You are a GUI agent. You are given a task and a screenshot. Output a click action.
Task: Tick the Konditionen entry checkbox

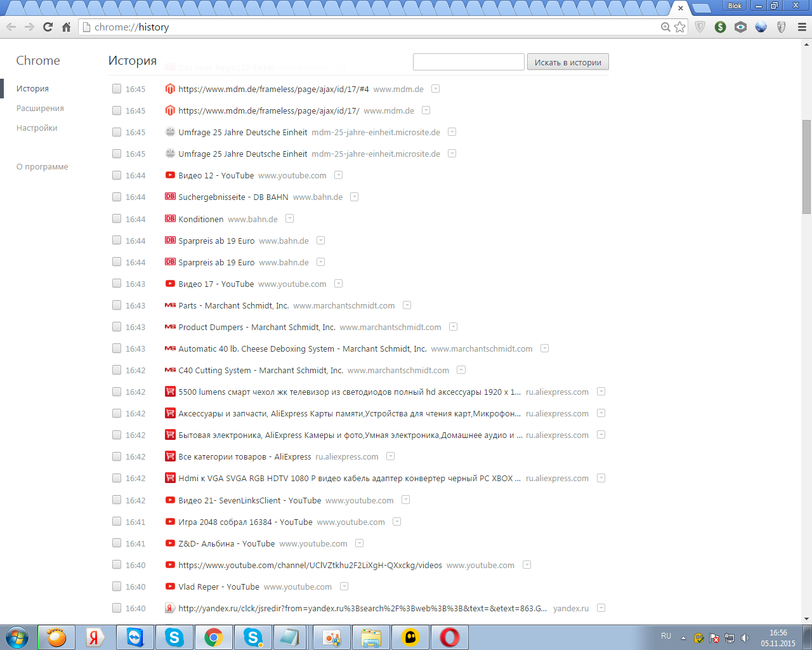click(117, 218)
